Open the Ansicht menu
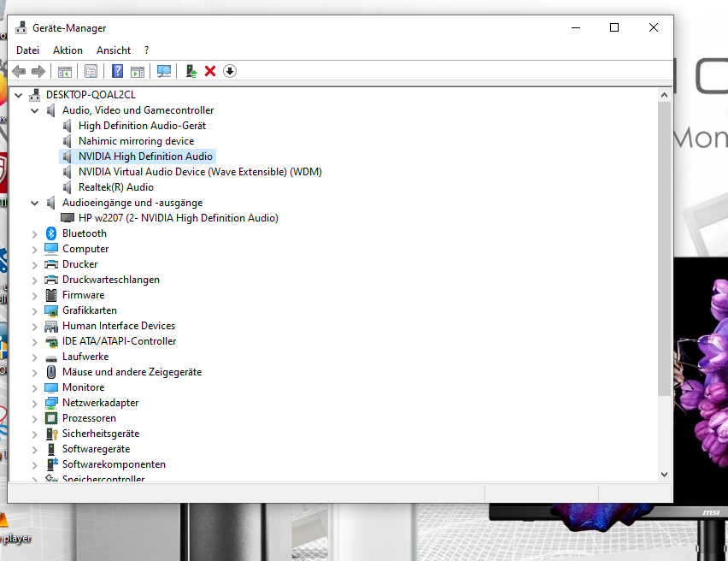Viewport: 728px width, 561px height. pyautogui.click(x=114, y=50)
